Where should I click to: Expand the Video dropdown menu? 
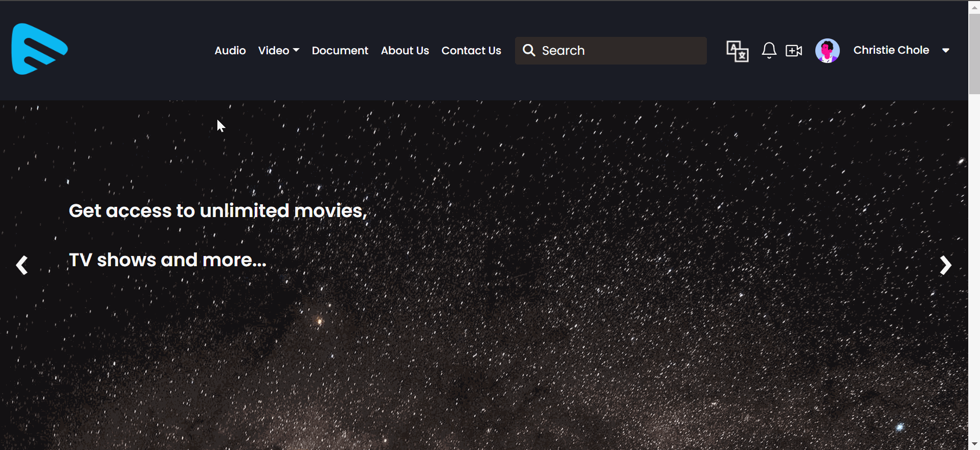click(x=278, y=51)
